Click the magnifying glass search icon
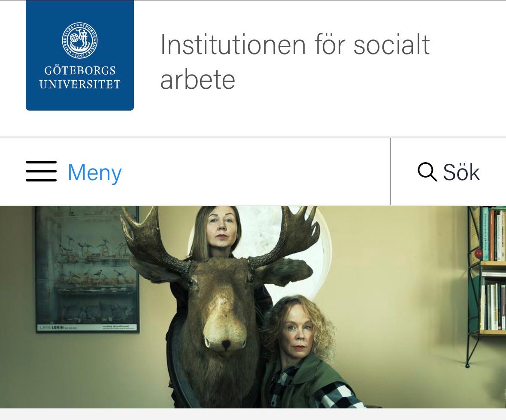The width and height of the screenshot is (506, 420). pyautogui.click(x=427, y=172)
